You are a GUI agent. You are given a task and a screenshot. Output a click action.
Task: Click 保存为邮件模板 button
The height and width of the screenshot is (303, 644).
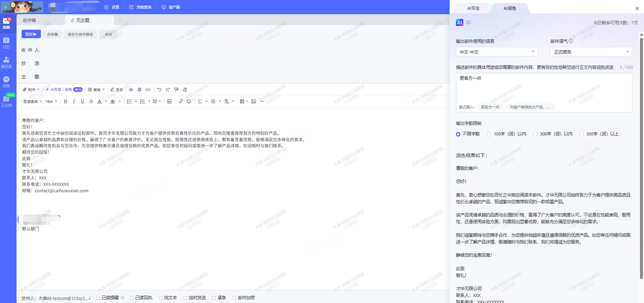[80, 34]
